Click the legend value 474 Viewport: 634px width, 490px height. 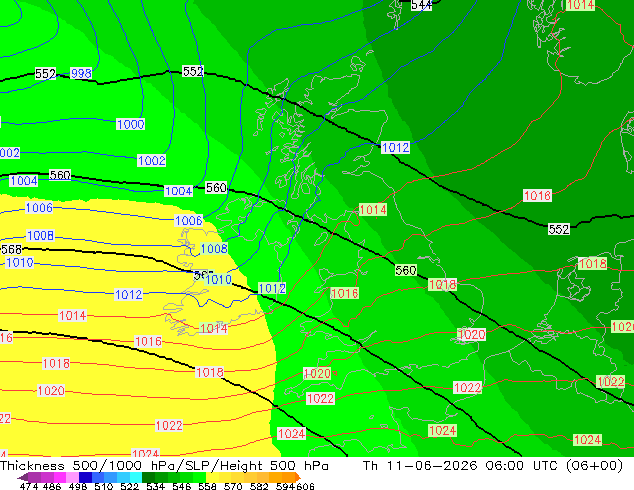click(29, 486)
